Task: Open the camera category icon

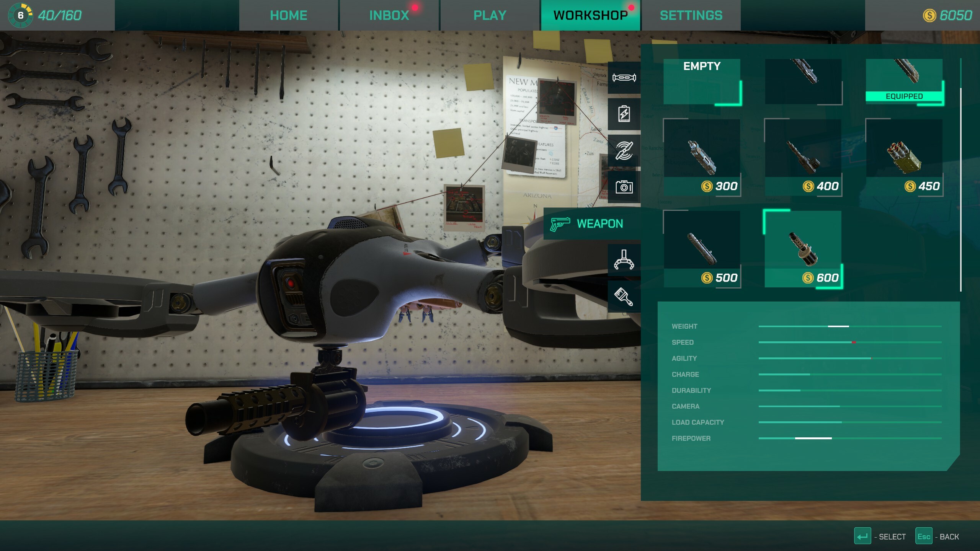Action: click(x=624, y=187)
